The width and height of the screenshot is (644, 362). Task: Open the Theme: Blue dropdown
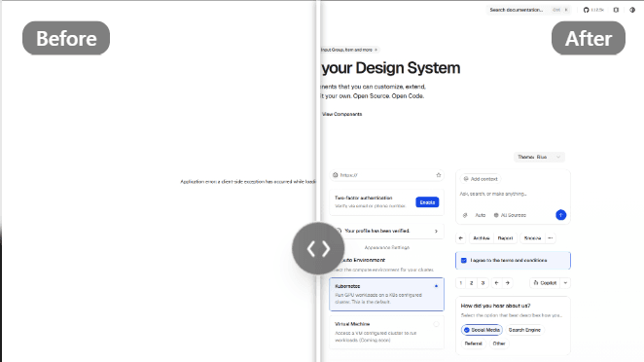point(539,157)
